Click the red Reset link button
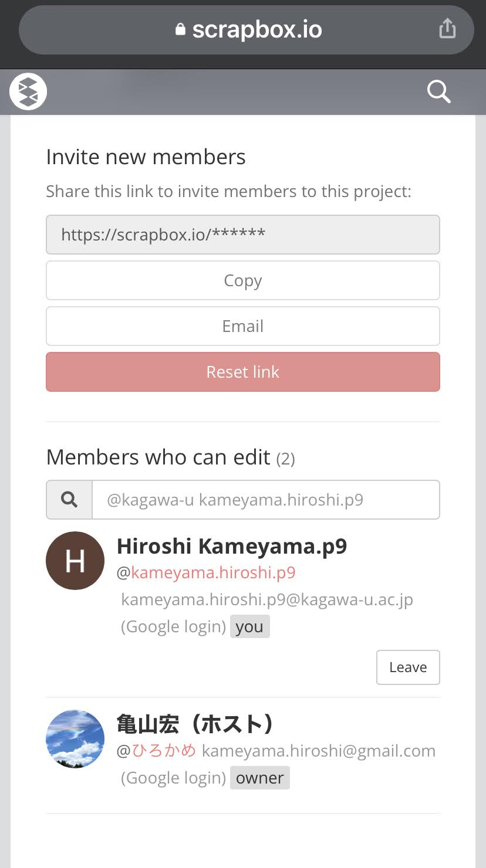The height and width of the screenshot is (868, 486). [x=243, y=372]
